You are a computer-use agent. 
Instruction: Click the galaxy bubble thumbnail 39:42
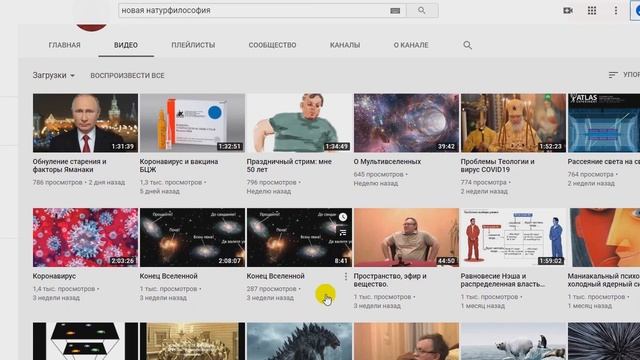pos(406,123)
